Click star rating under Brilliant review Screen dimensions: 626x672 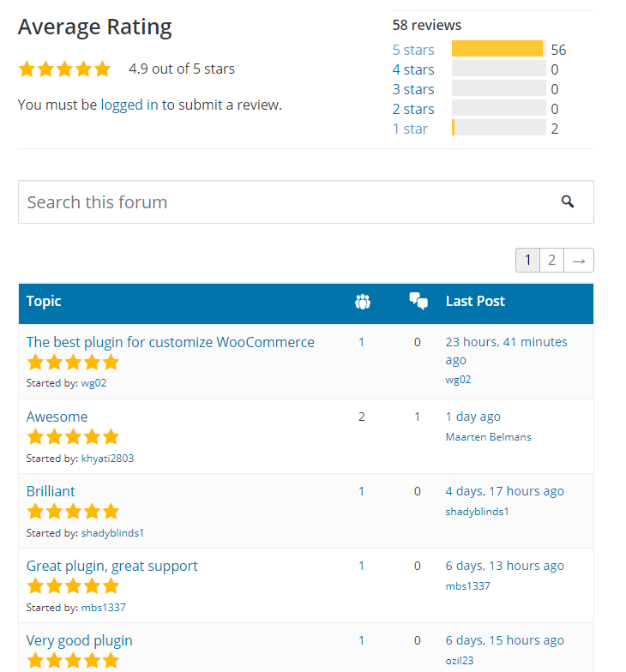(73, 512)
